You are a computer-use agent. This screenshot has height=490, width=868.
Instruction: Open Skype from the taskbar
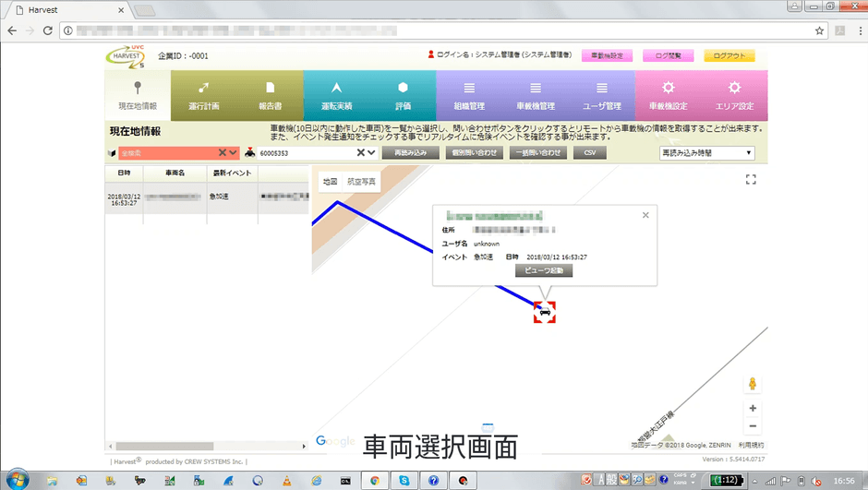click(404, 480)
